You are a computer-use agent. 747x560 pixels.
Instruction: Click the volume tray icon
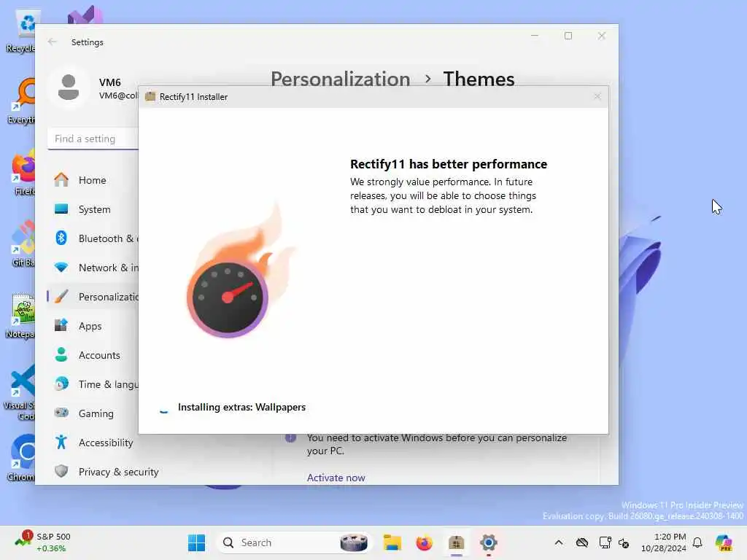click(624, 542)
